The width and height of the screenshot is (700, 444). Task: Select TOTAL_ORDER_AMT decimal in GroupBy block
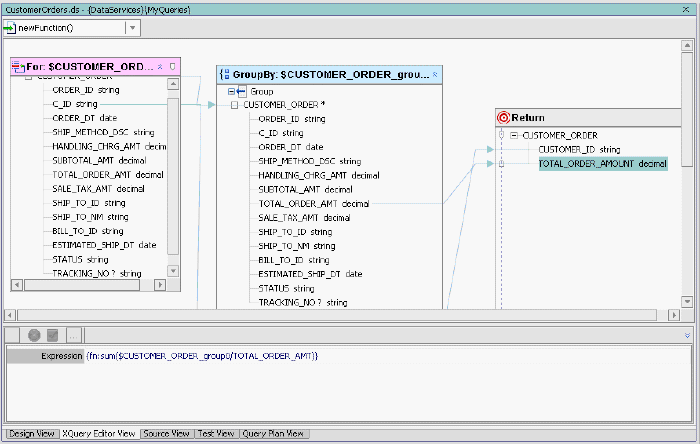[314, 204]
